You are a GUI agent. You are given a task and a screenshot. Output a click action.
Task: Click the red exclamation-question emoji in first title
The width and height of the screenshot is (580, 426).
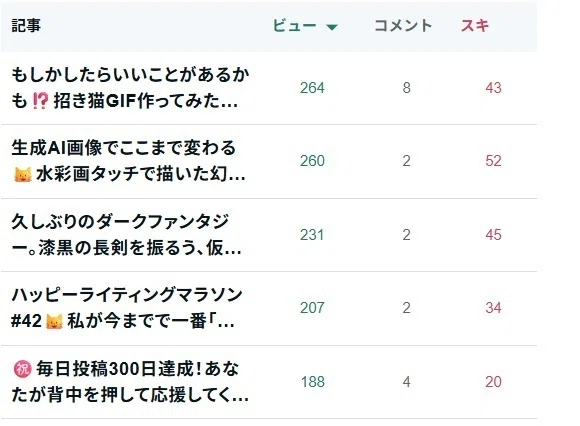[x=40, y=101]
